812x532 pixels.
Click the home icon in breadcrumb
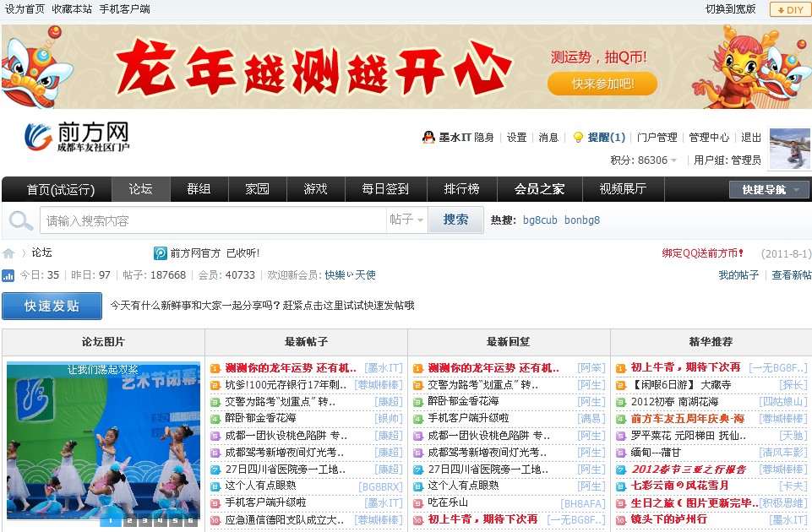coord(8,253)
